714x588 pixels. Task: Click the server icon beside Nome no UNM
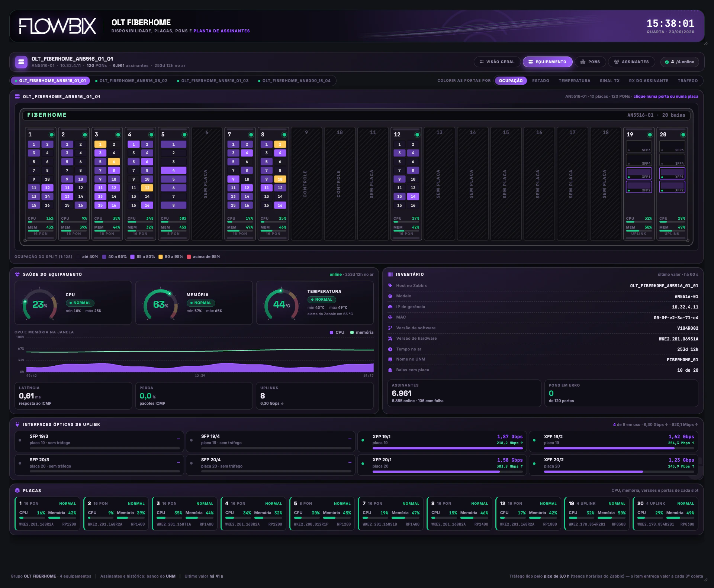click(390, 359)
